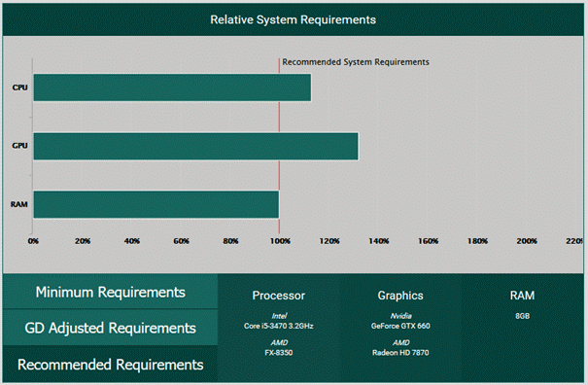The width and height of the screenshot is (588, 385).
Task: Select the Recommended Requirements tab
Action: (110, 365)
